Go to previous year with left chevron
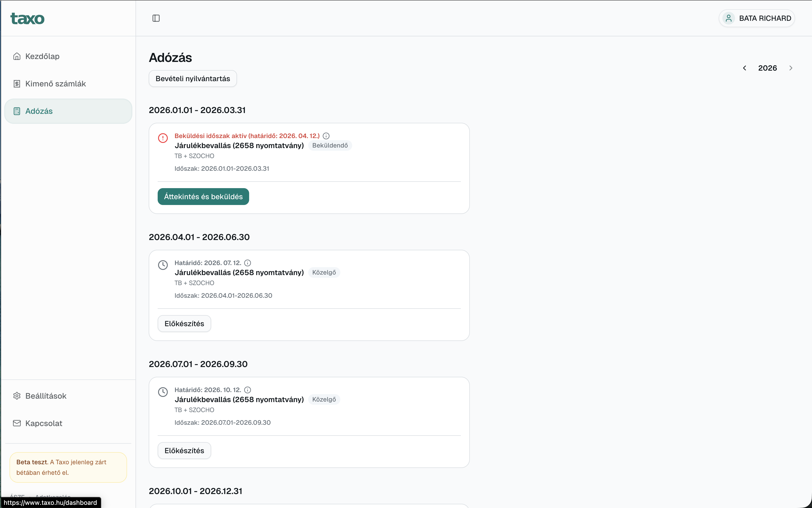Viewport: 812px width, 508px height. coord(745,68)
